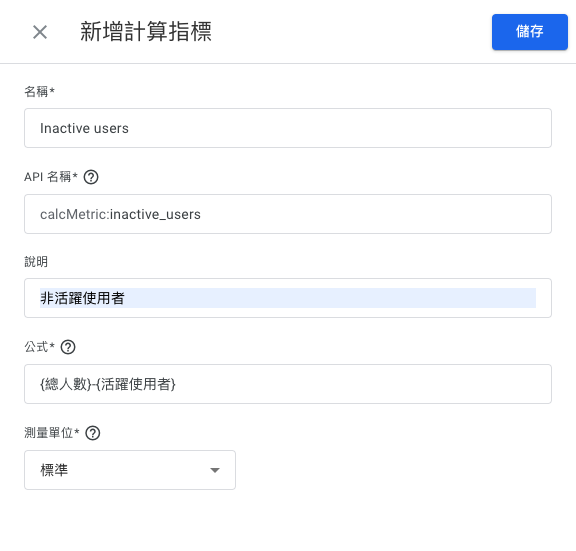Image resolution: width=576 pixels, height=551 pixels.
Task: Close the 新增計算指標 panel with X
Action: (x=40, y=32)
